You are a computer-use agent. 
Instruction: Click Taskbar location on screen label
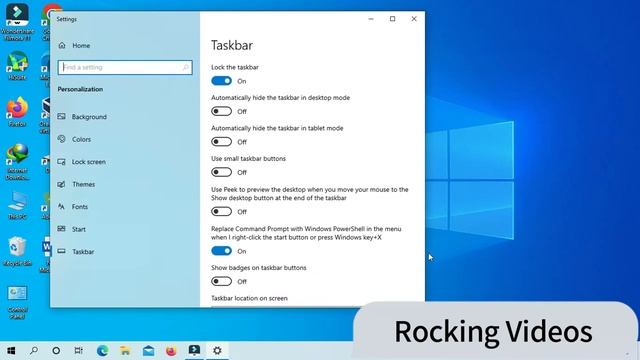click(249, 298)
